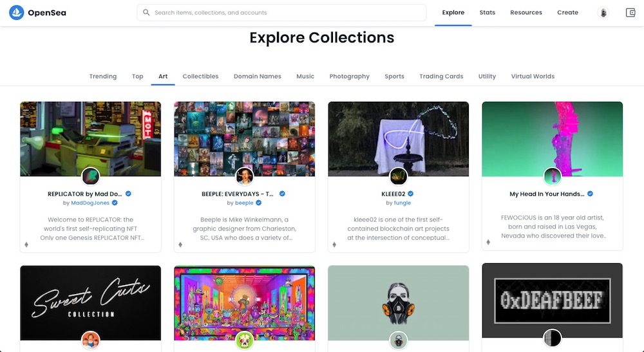This screenshot has width=644, height=352.
Task: Open the Resources menu
Action: pos(526,13)
